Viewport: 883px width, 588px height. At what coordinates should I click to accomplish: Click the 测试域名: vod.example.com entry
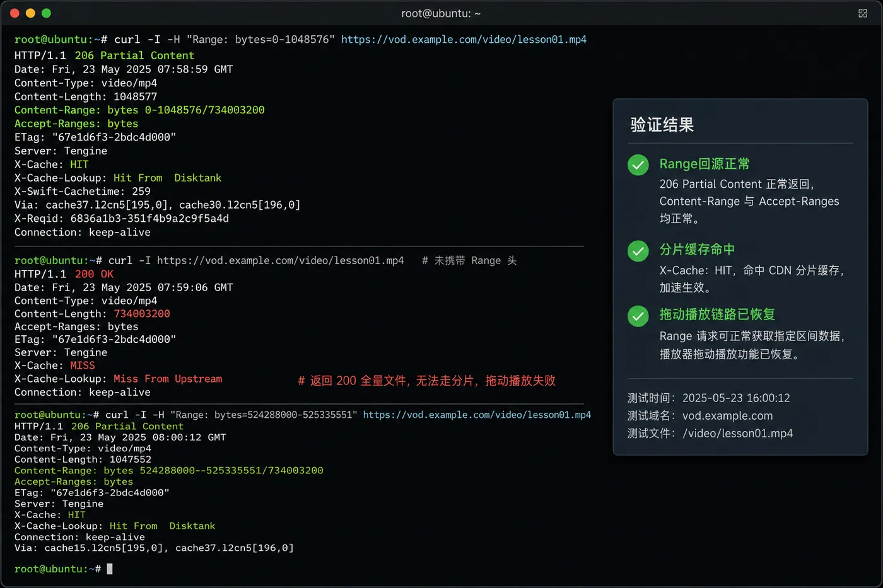[700, 416]
